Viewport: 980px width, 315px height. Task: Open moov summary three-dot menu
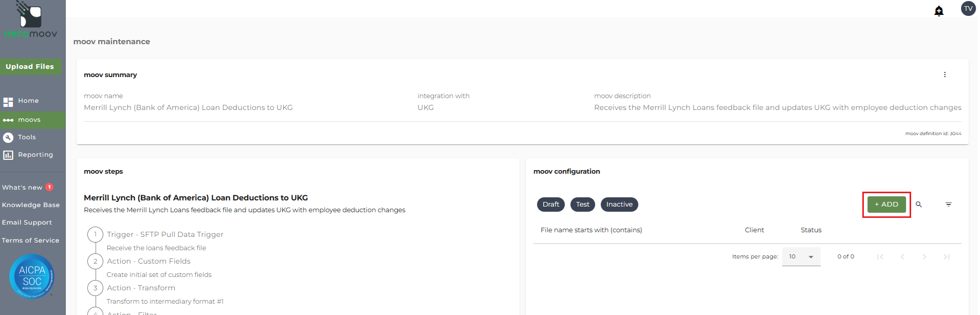(945, 75)
